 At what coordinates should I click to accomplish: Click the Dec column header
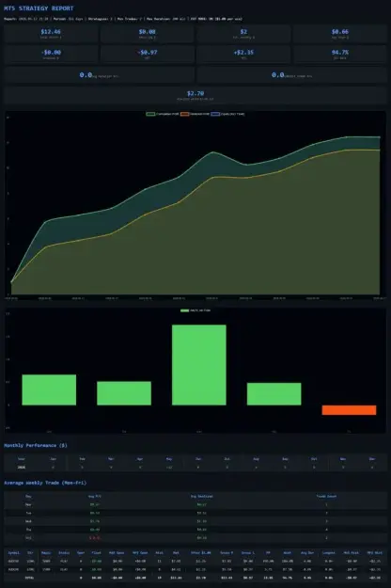[372, 458]
